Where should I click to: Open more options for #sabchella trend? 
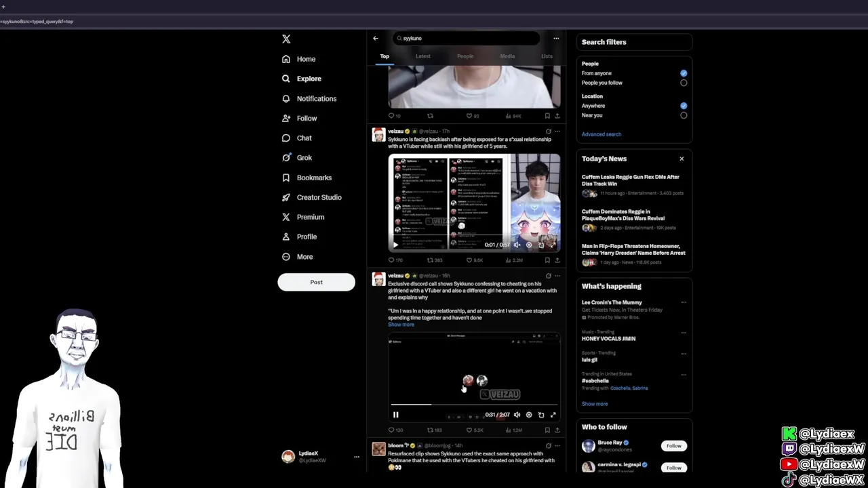(684, 375)
